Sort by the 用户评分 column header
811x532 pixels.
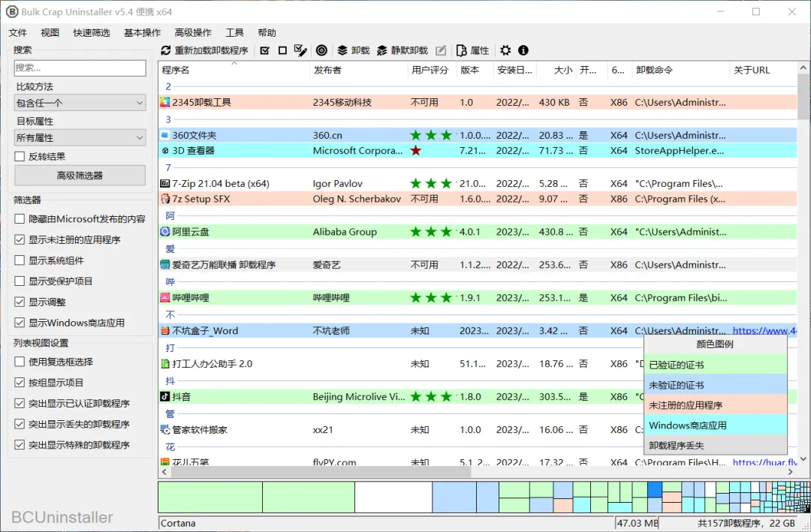432,70
